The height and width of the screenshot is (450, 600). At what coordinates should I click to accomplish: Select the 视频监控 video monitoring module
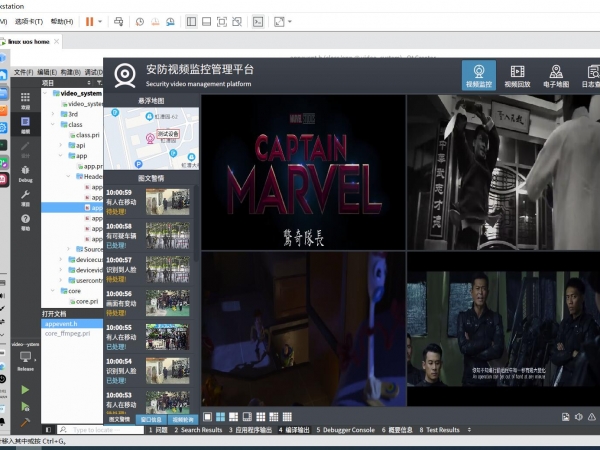point(479,77)
